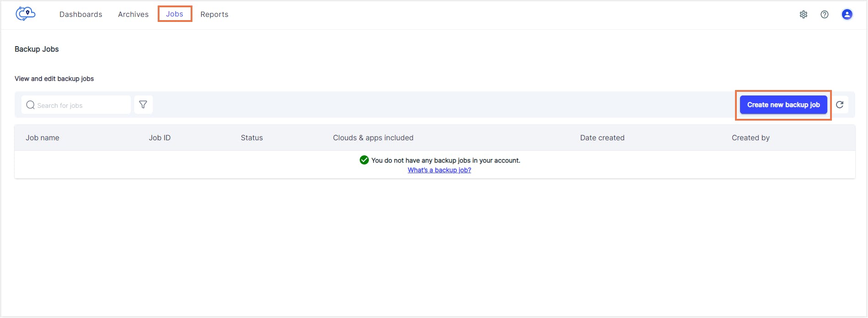Click the Created by column header
The height and width of the screenshot is (318, 868).
[751, 138]
